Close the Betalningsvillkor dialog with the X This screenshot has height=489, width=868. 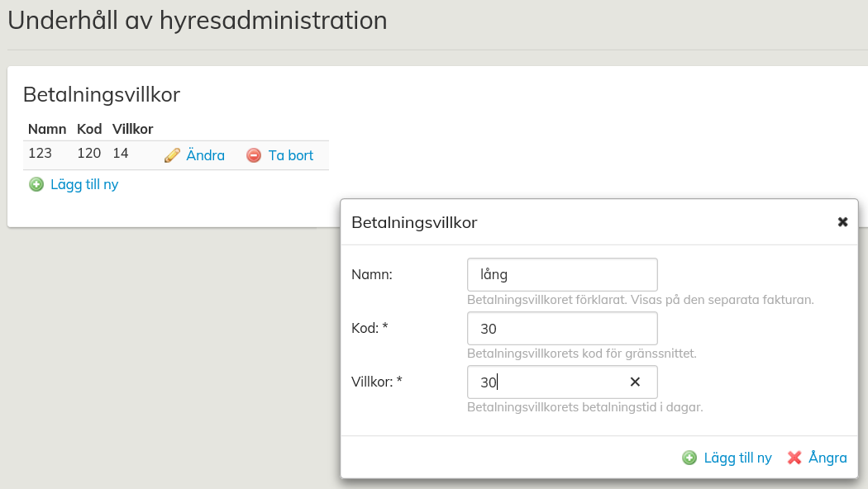[x=842, y=222]
